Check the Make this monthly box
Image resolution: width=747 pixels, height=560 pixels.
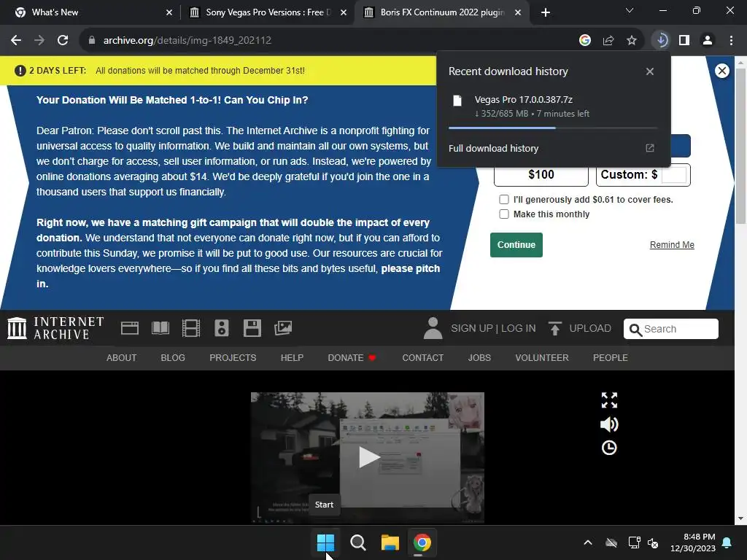pos(504,214)
